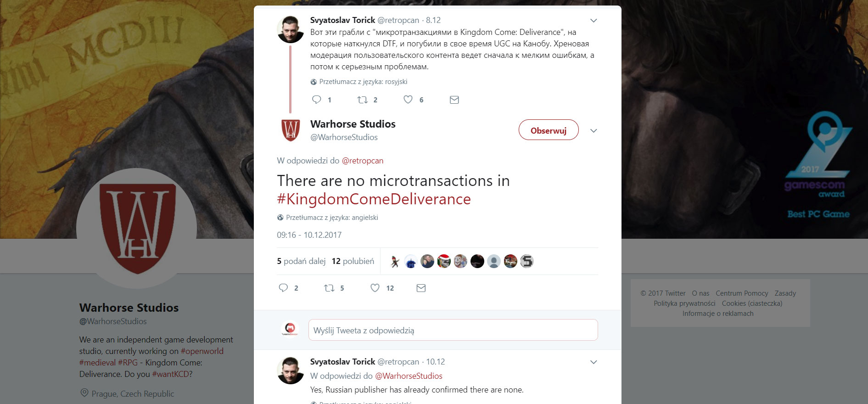Send Warhorse tweet via direct message
Viewport: 868px width, 404px height.
(x=421, y=288)
